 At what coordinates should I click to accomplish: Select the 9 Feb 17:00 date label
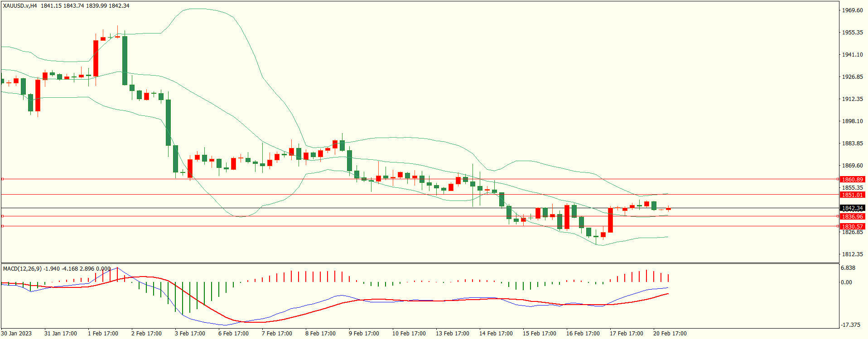[364, 334]
